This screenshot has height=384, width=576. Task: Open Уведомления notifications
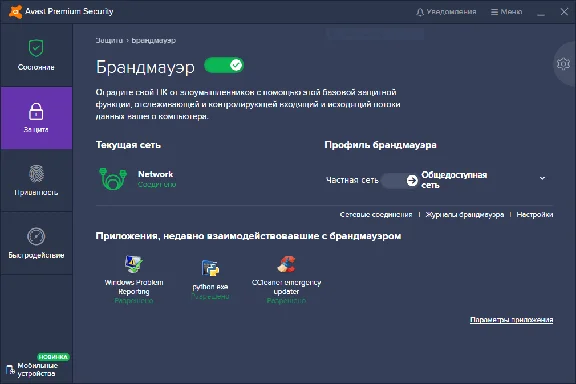[x=446, y=12]
